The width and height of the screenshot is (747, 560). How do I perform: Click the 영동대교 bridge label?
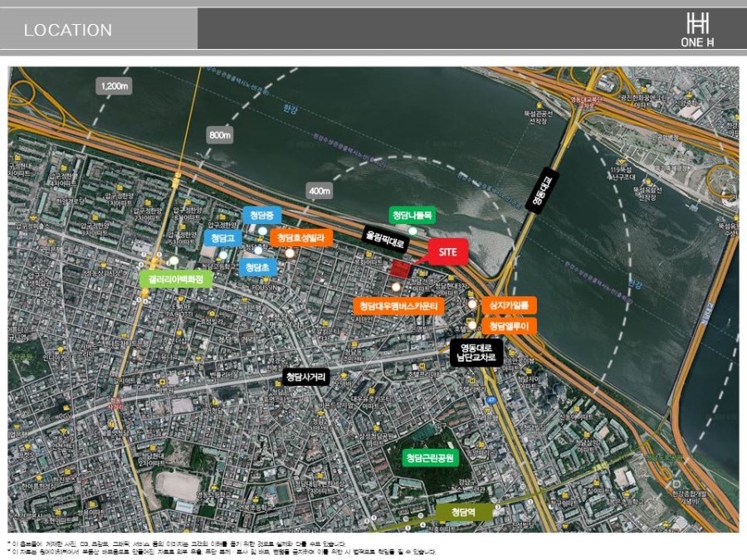542,191
